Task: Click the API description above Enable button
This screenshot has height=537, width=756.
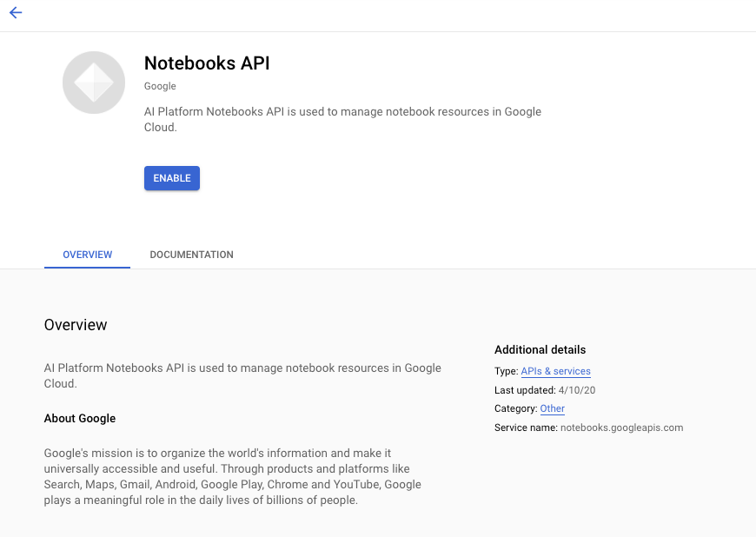Action: [x=342, y=119]
